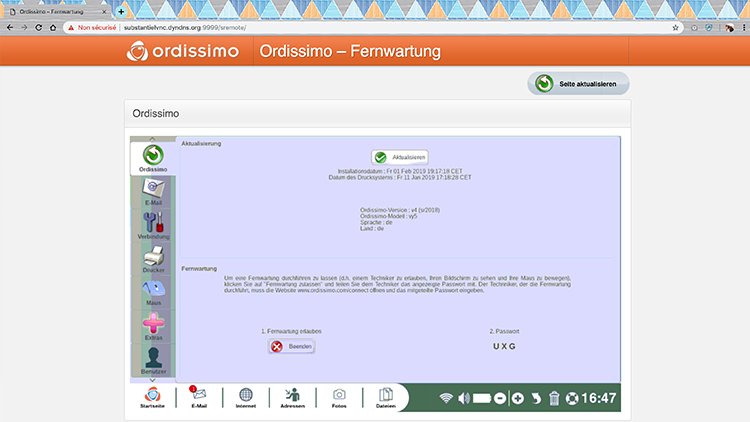Click the Ordissimo logo in header
This screenshot has width=750, height=422.
(183, 51)
